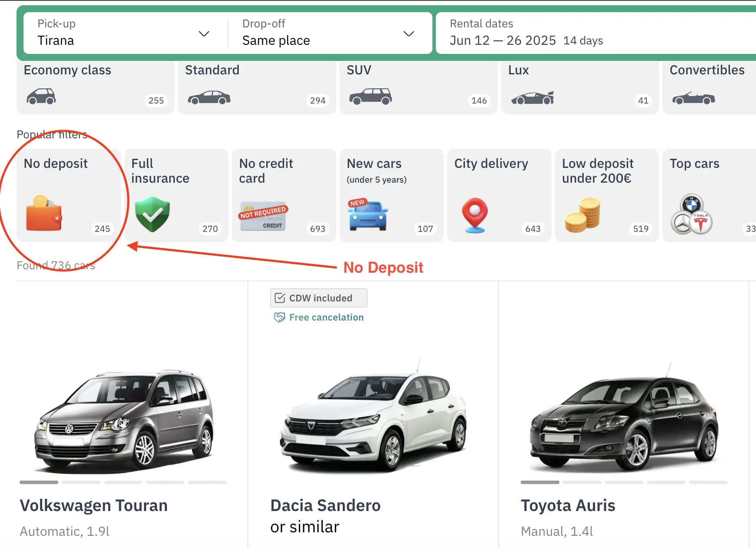Click the Free cancelation link
Image resolution: width=756 pixels, height=548 pixels.
tap(326, 317)
